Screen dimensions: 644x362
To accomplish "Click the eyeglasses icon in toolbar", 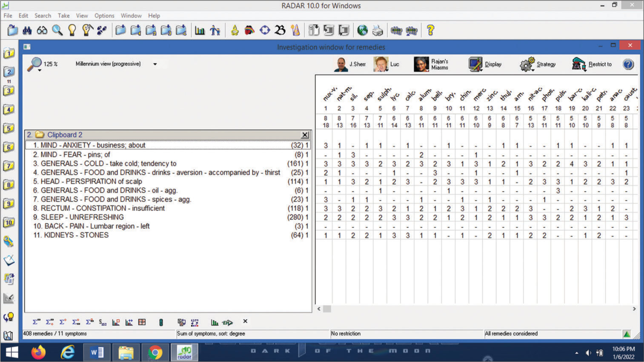I will [x=42, y=30].
